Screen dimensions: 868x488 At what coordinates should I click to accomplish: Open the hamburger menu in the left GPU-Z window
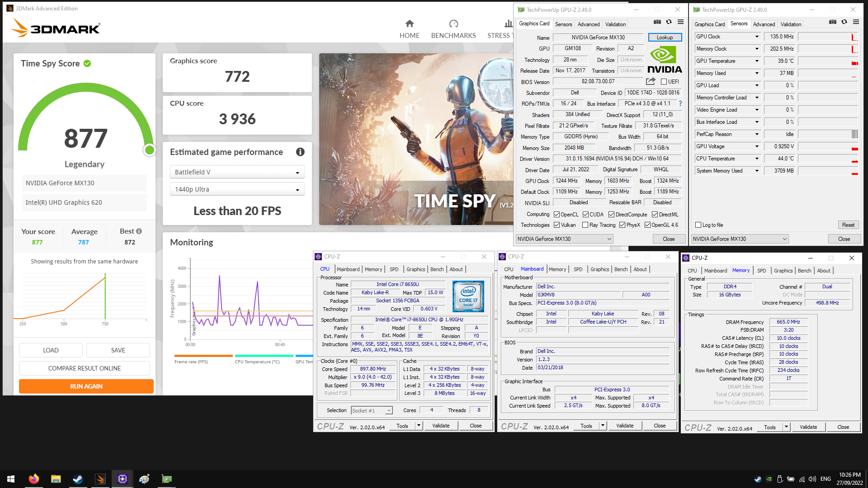click(x=680, y=22)
